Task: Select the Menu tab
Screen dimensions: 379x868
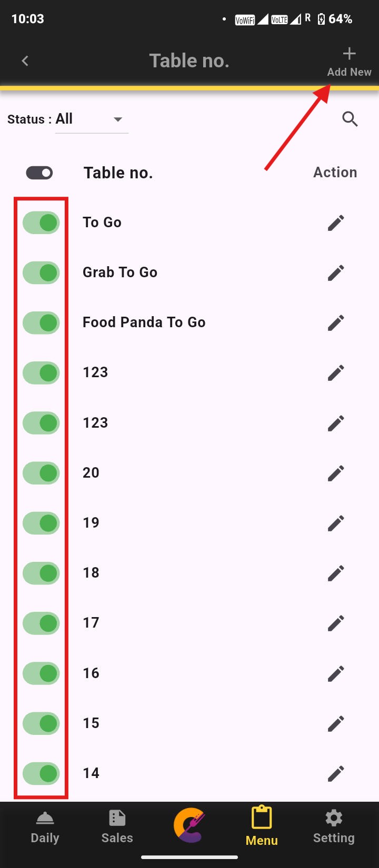Action: (262, 827)
